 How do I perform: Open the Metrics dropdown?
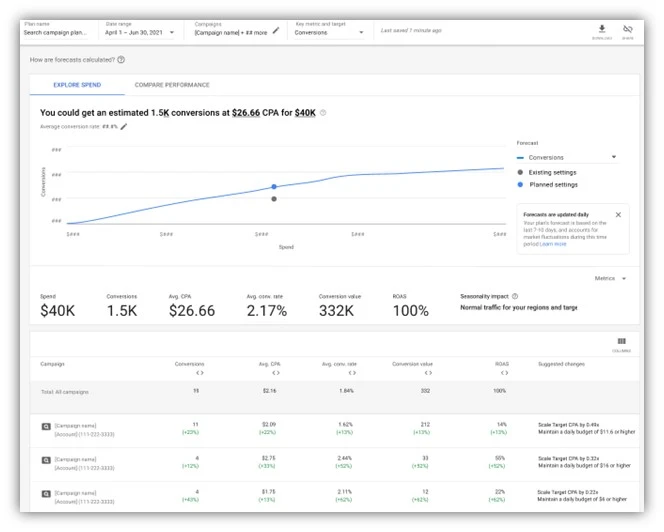pyautogui.click(x=610, y=278)
